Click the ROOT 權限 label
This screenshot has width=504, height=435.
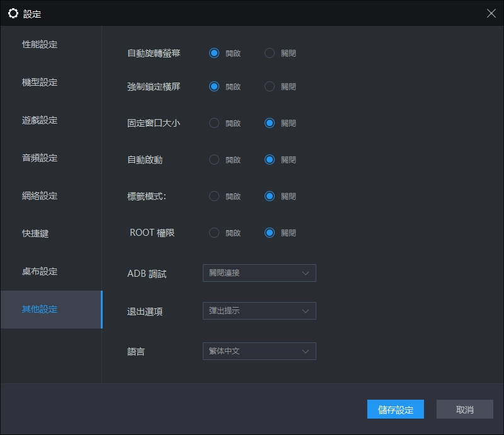(x=152, y=233)
